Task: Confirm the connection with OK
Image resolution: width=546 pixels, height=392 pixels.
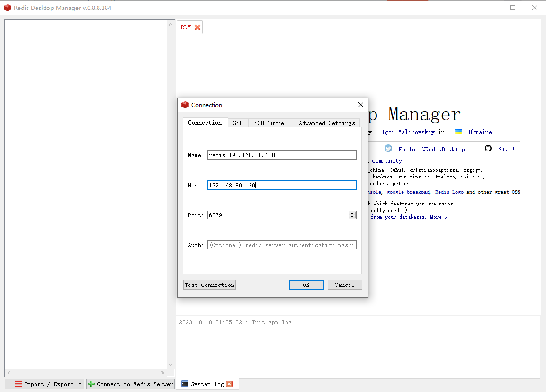Action: click(306, 285)
